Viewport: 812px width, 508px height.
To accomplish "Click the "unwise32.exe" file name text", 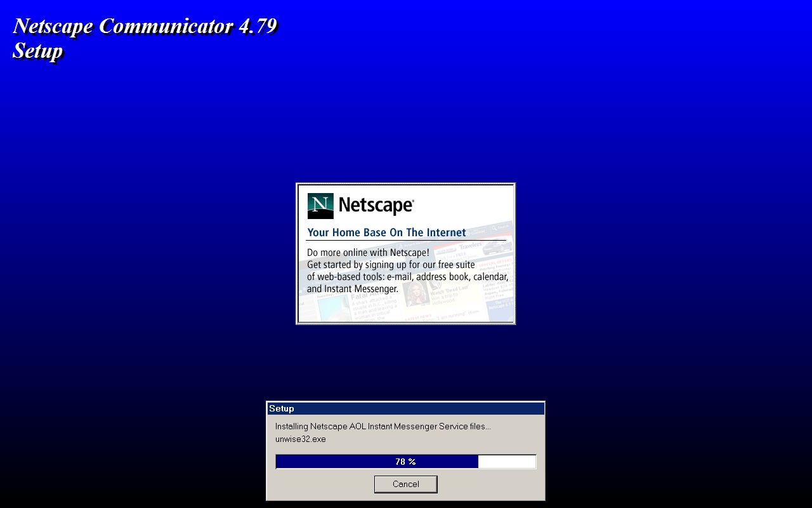I will click(301, 439).
